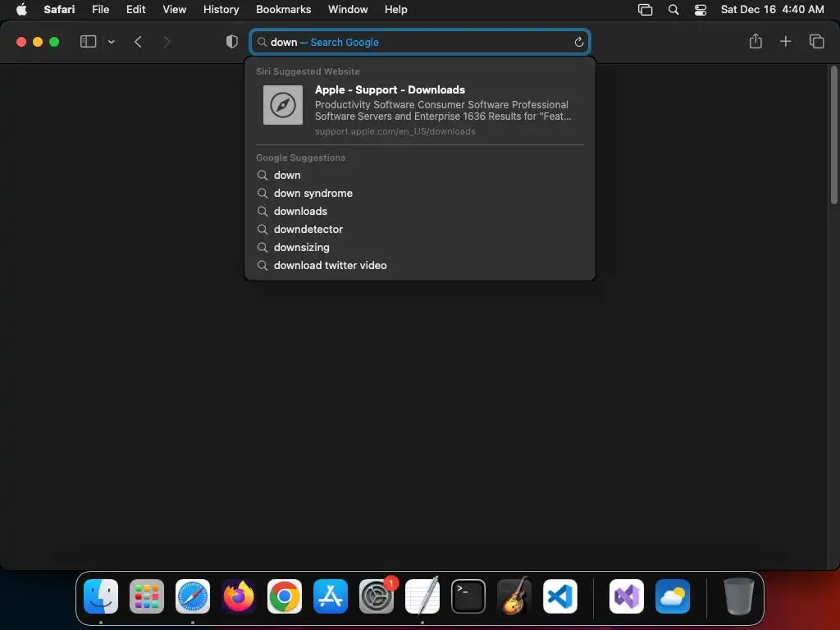Open the Privacy Report shield icon
Viewport: 840px width, 630px height.
coord(232,42)
